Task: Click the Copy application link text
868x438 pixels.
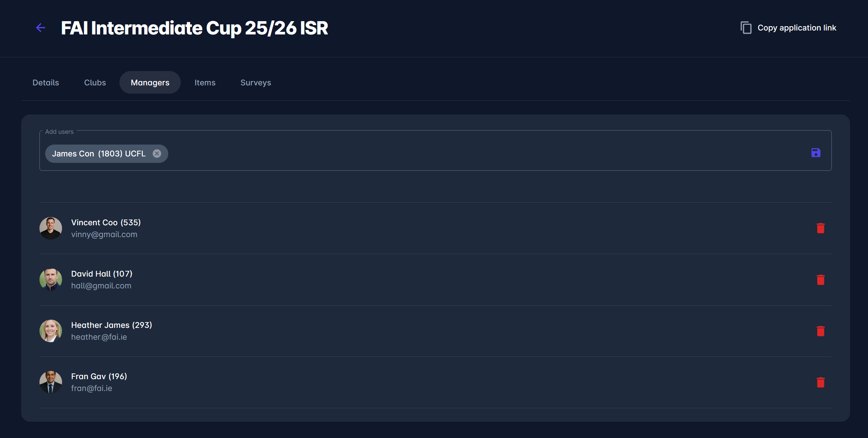Action: click(797, 28)
